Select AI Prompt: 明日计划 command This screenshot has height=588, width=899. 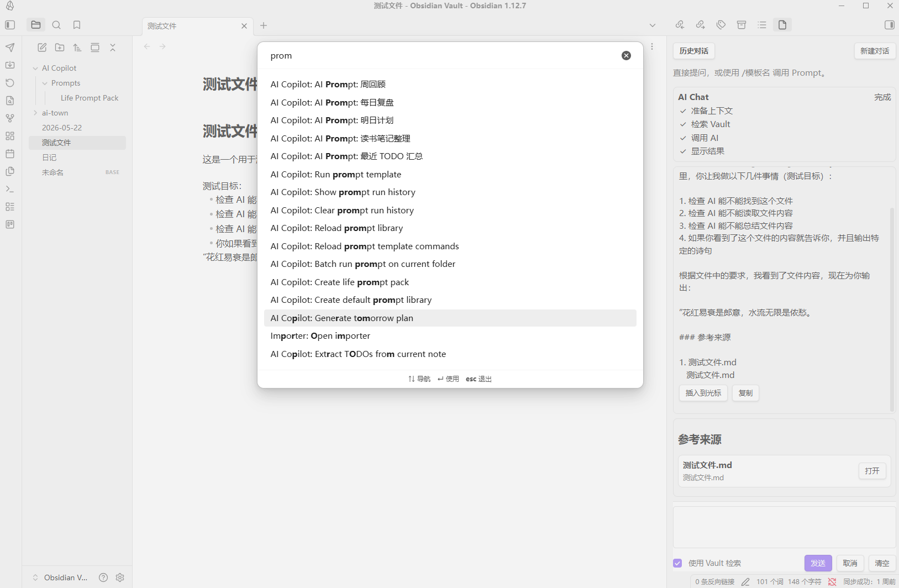(450, 120)
